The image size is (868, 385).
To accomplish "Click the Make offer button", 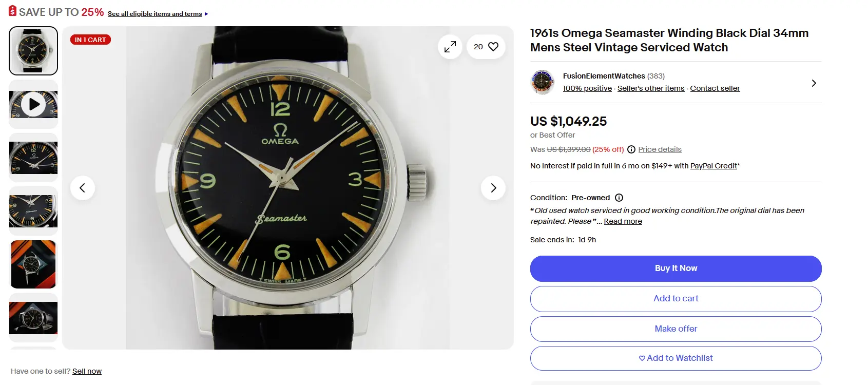I will pos(676,329).
